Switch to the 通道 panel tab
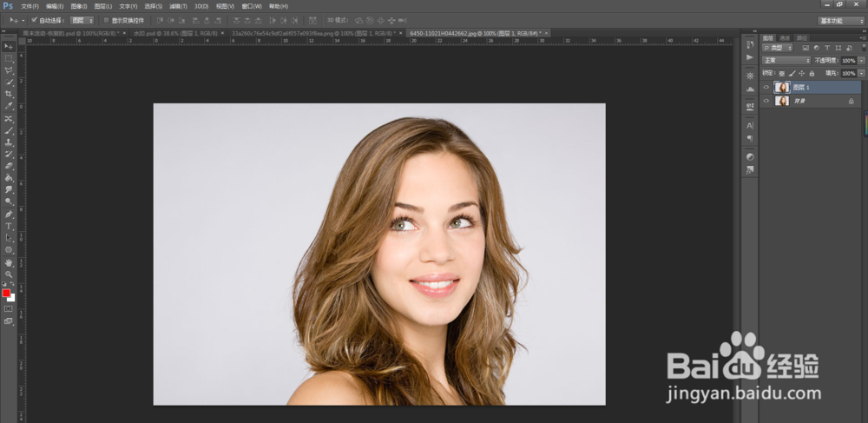The width and height of the screenshot is (868, 423). [x=785, y=38]
